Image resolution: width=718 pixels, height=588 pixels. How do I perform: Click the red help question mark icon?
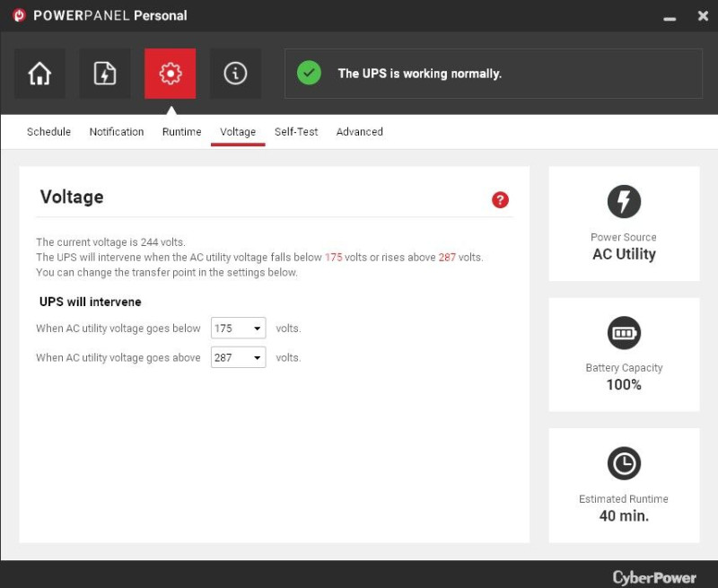[x=500, y=199]
